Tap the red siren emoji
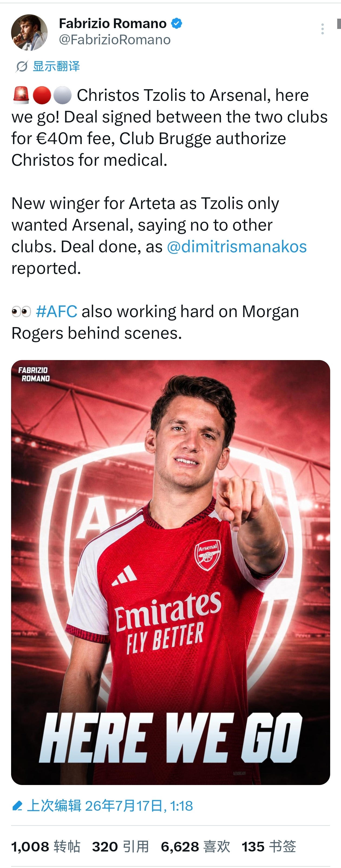 (x=21, y=95)
